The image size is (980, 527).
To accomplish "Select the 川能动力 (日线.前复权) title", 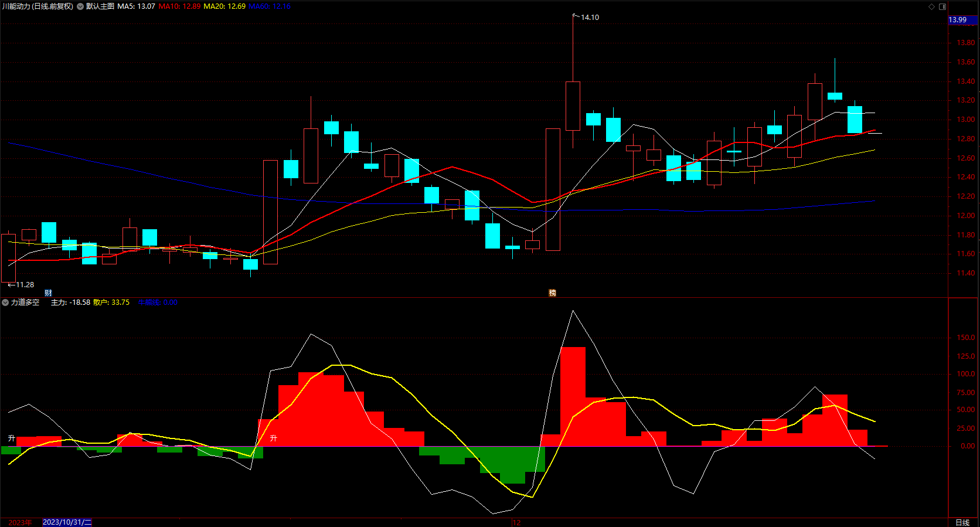I will tap(38, 6).
